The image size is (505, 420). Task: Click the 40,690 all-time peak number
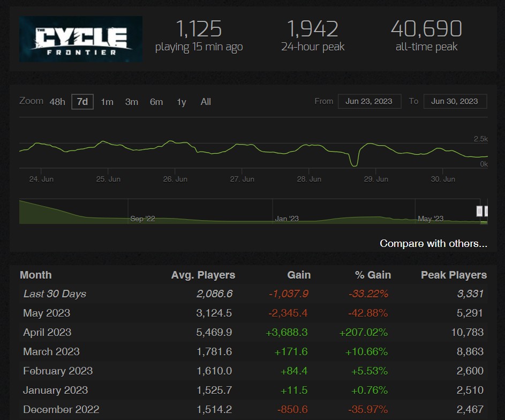click(426, 29)
